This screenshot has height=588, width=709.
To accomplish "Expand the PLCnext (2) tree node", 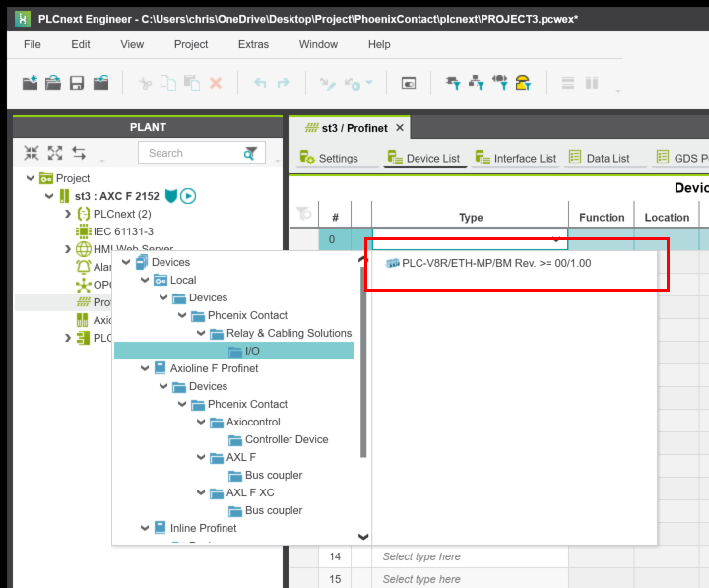I will [68, 214].
